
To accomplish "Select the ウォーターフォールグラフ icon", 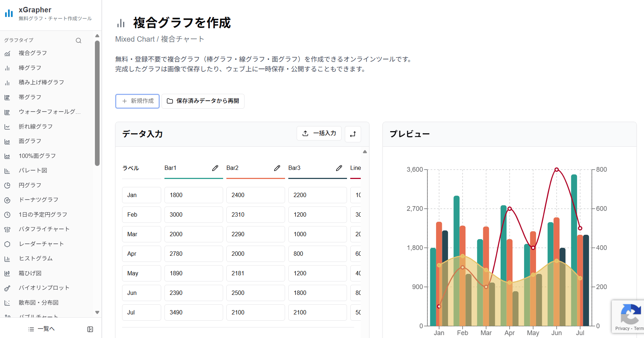I will pyautogui.click(x=8, y=112).
